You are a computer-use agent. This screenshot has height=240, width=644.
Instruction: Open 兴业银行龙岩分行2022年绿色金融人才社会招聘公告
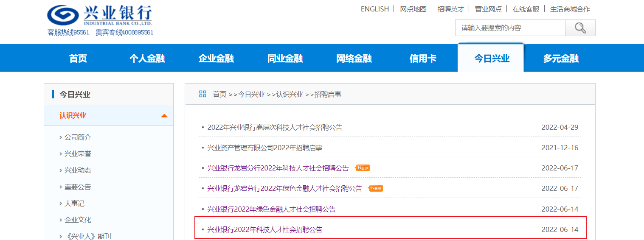[x=285, y=188]
